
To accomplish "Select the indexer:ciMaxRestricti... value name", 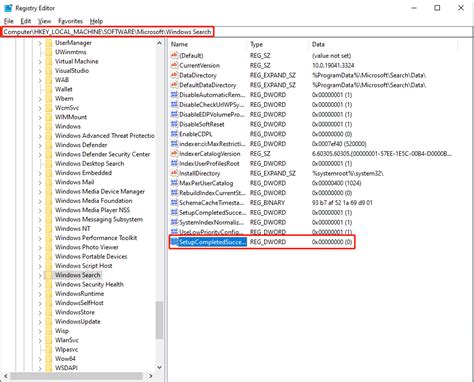I will [212, 144].
